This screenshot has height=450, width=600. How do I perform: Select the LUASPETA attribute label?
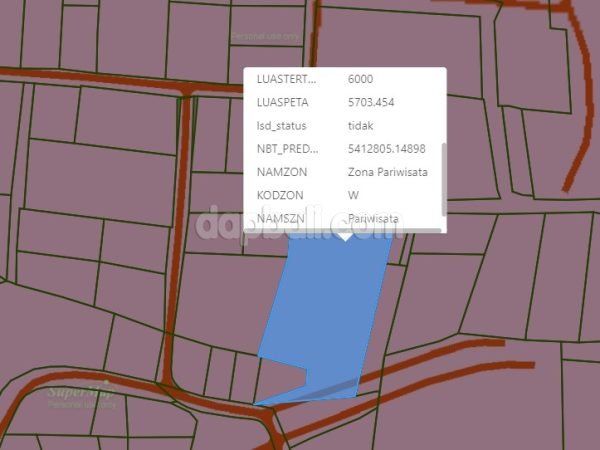(282, 102)
